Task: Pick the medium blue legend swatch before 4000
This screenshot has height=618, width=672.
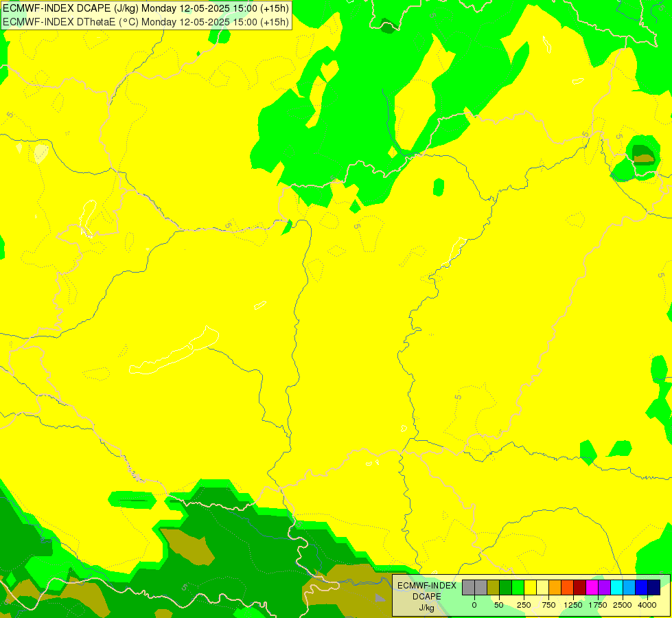Action: point(642,588)
